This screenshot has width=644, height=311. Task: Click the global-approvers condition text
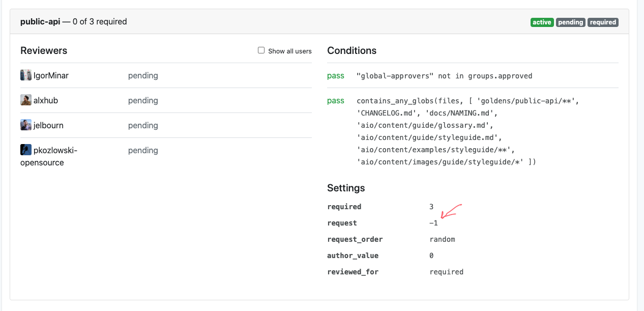coord(444,76)
